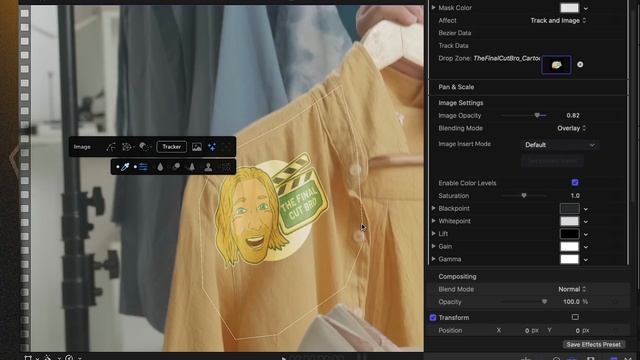Open the shape mask tool in overlay toolbar
The height and width of the screenshot is (360, 640).
coord(127,147)
